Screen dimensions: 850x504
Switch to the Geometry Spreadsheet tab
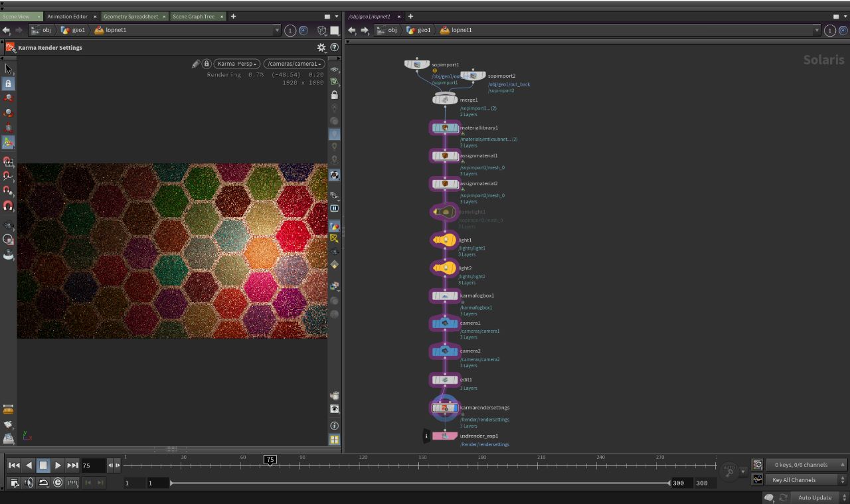[131, 16]
